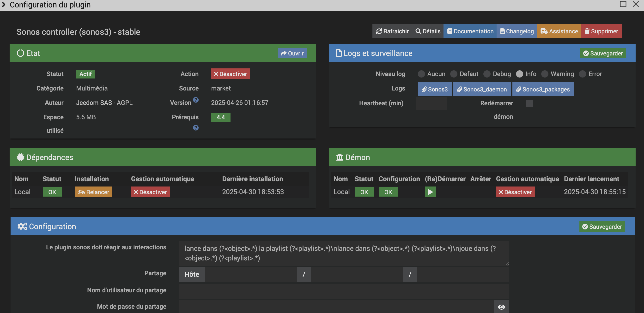Disable automatic management in Démon panel
This screenshot has width=644, height=313.
click(515, 192)
